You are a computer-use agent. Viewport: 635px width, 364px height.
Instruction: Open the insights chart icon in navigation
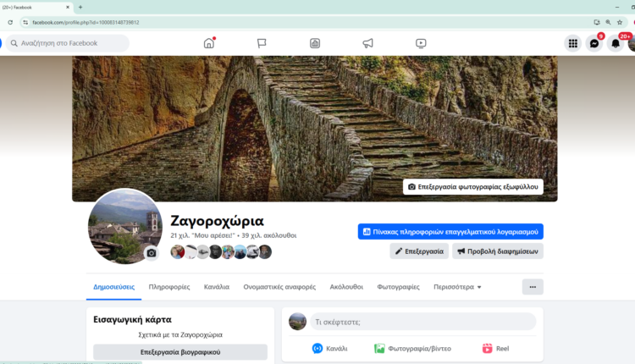[x=315, y=43]
